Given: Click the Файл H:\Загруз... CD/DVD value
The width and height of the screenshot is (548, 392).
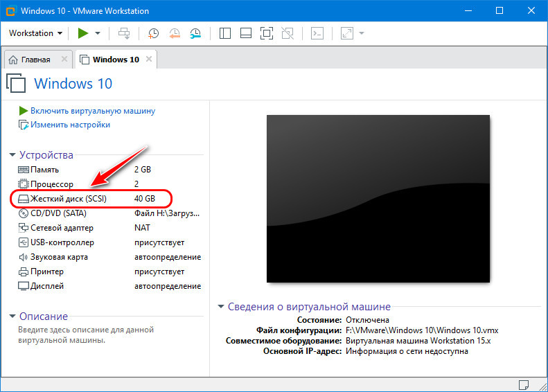Looking at the screenshot, I should click(x=167, y=213).
